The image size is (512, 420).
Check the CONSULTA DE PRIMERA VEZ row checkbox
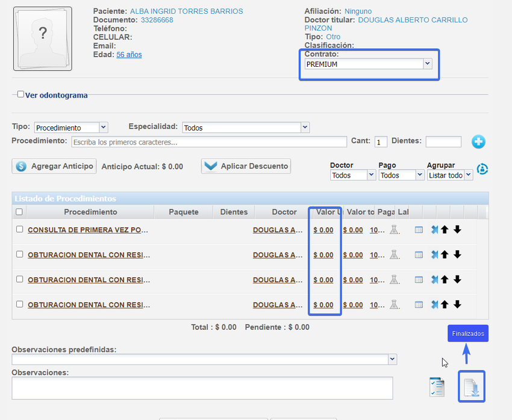(19, 229)
